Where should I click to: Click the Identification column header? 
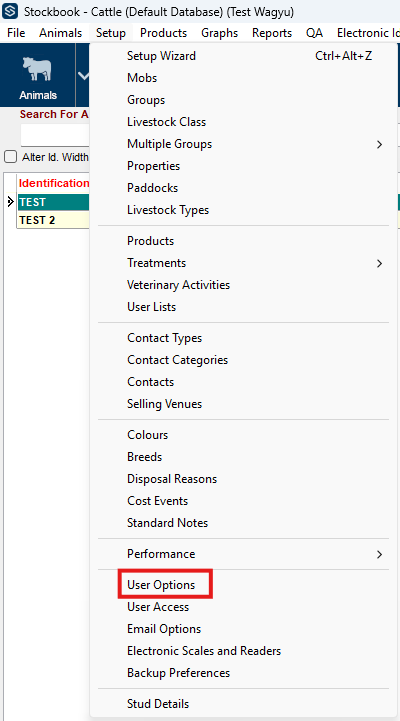[53, 183]
